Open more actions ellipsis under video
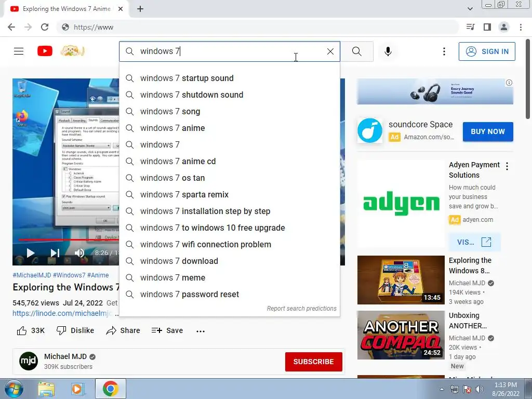This screenshot has height=399, width=532. pos(201,331)
